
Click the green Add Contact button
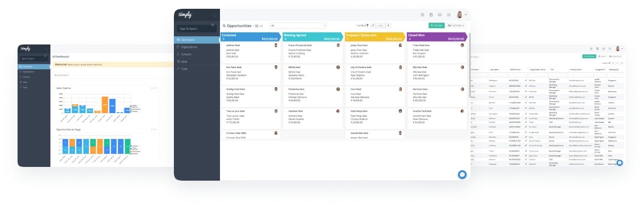pyautogui.click(x=589, y=56)
